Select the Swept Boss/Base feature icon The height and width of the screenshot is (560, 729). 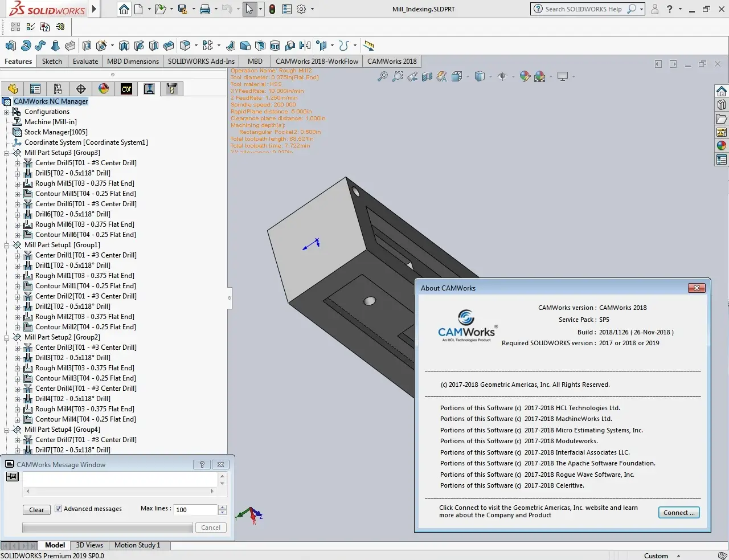point(40,46)
